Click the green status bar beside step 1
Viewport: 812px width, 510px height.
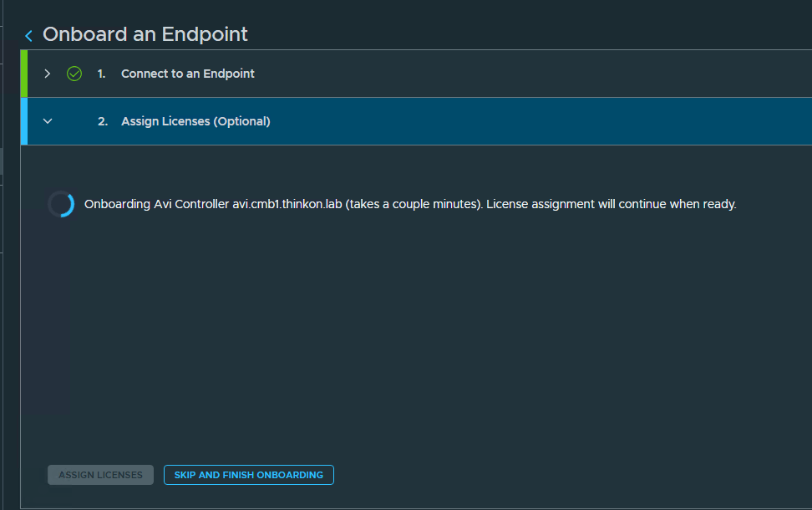(x=24, y=74)
